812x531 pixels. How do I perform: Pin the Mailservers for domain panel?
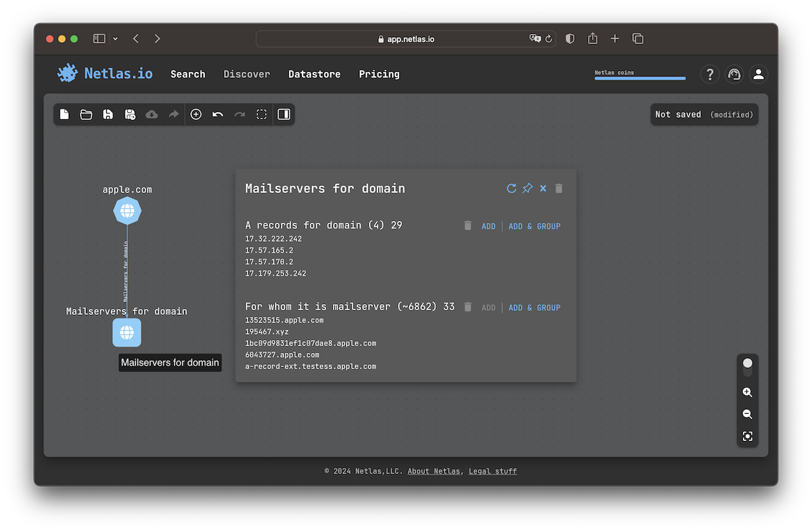click(x=527, y=188)
